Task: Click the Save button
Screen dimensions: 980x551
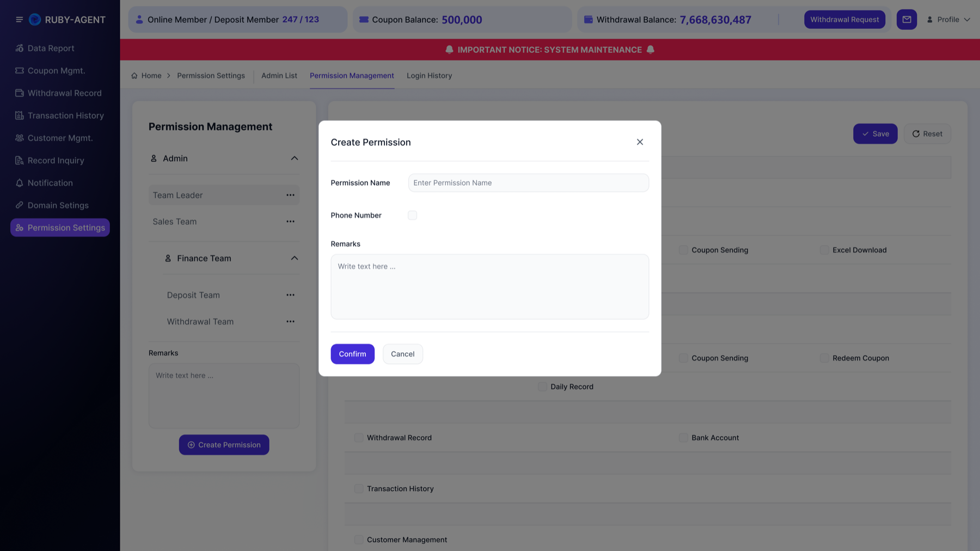Action: [875, 134]
